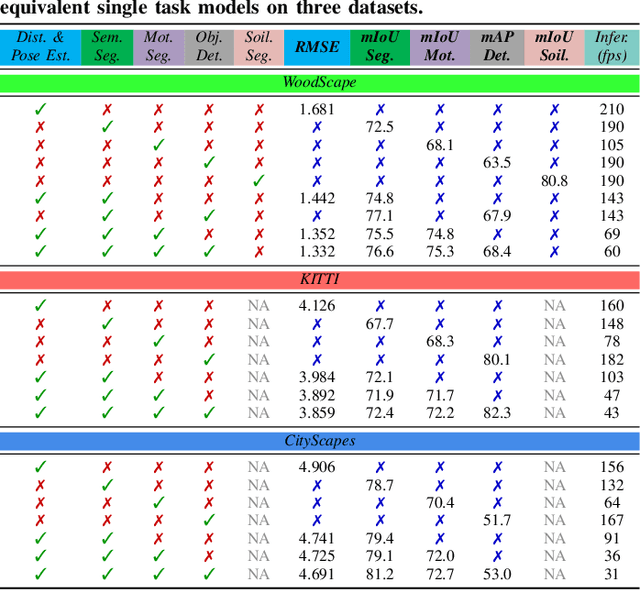The height and width of the screenshot is (590, 640).
Task: Click the mIoU Mot. value 68.1
Action: [440, 145]
